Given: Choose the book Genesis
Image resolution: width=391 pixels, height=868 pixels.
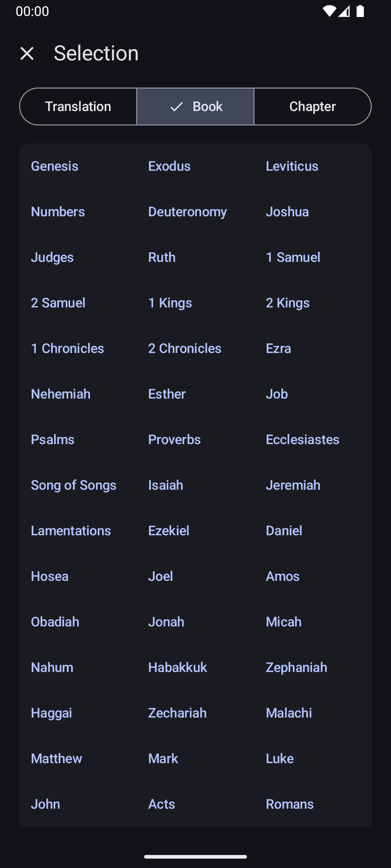Looking at the screenshot, I should pyautogui.click(x=55, y=166).
